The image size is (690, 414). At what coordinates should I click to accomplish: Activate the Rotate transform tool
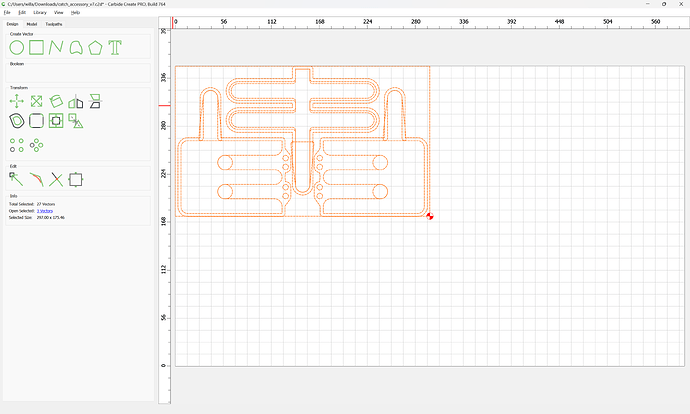coord(56,101)
